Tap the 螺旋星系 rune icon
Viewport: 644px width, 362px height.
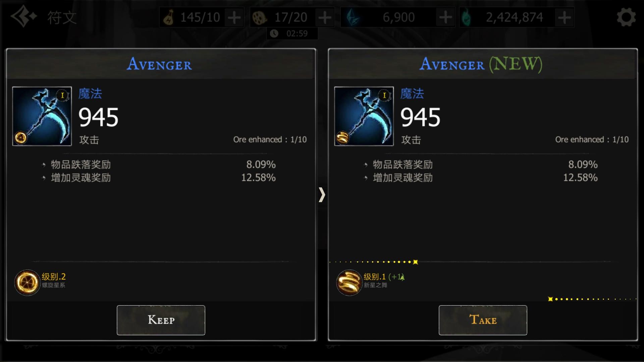point(27,283)
